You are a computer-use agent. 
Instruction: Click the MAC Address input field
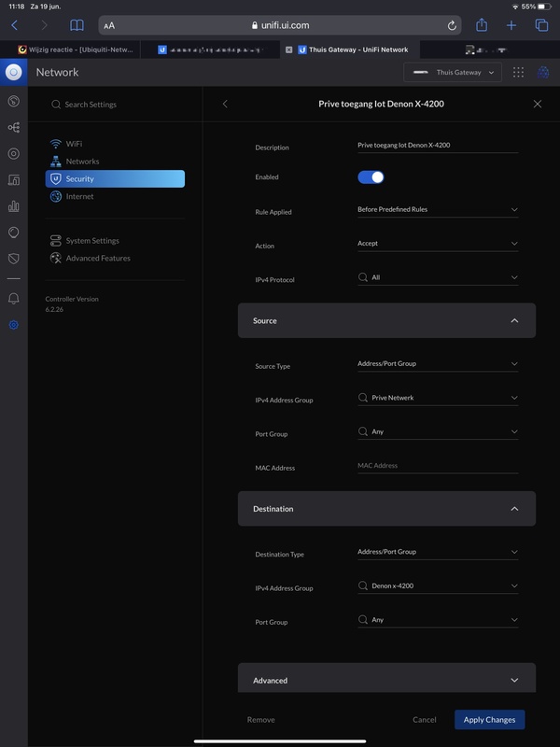(x=437, y=465)
